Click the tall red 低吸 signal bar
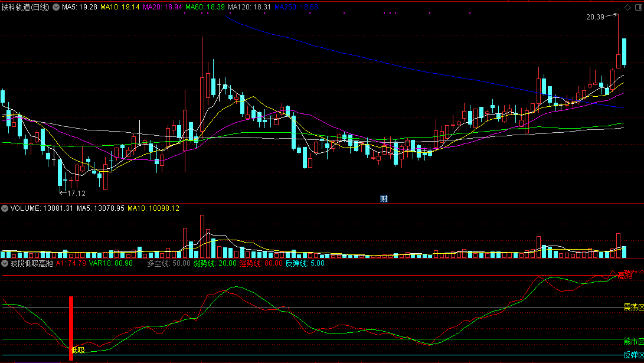The height and width of the screenshot is (363, 644). 71,329
